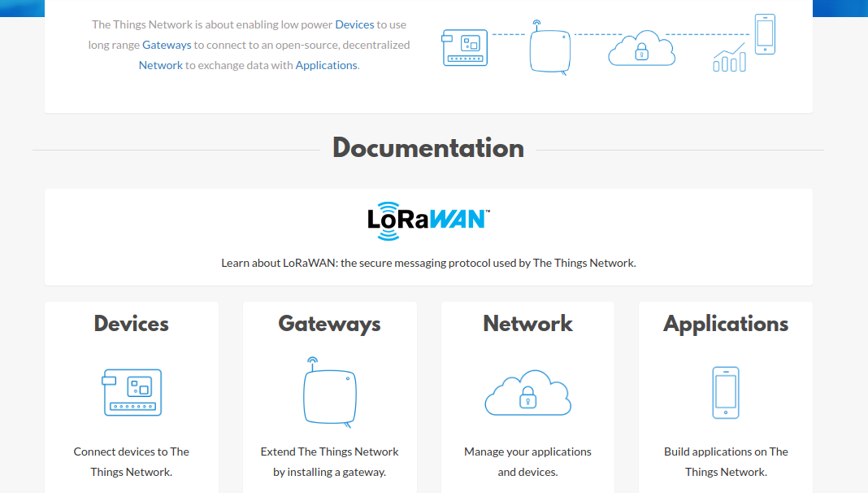Open the Applications card heading
The height and width of the screenshot is (493, 868).
click(726, 325)
